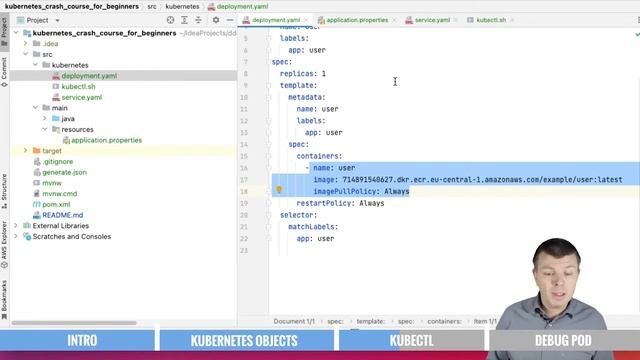
Task: Jump to the INTRO chapter banner
Action: click(x=78, y=340)
